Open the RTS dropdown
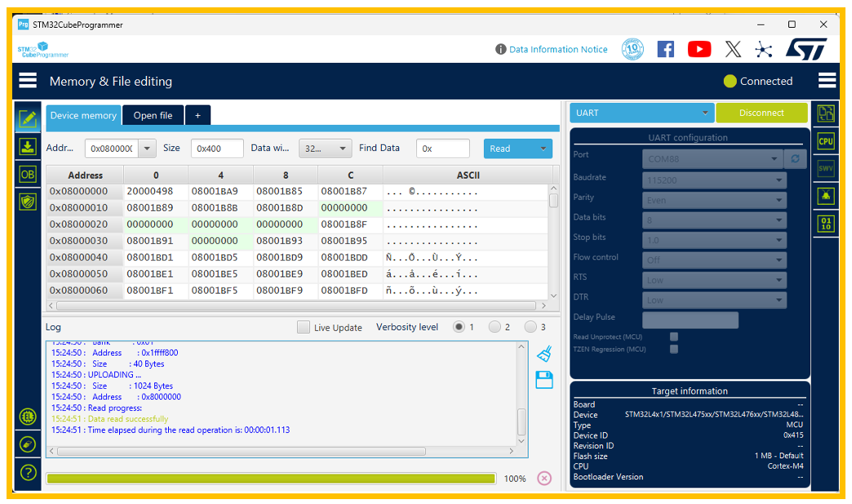Viewport: 852px width, 504px height. (715, 281)
